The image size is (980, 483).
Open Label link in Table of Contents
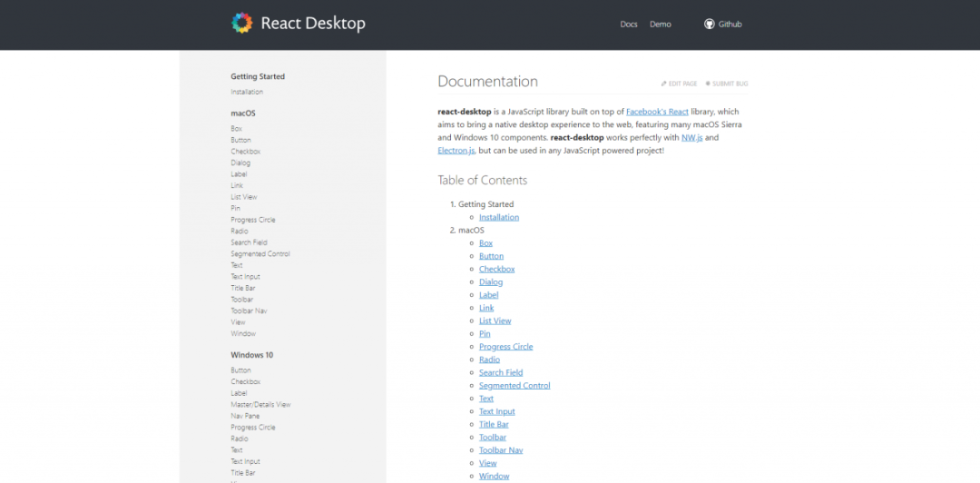(489, 295)
